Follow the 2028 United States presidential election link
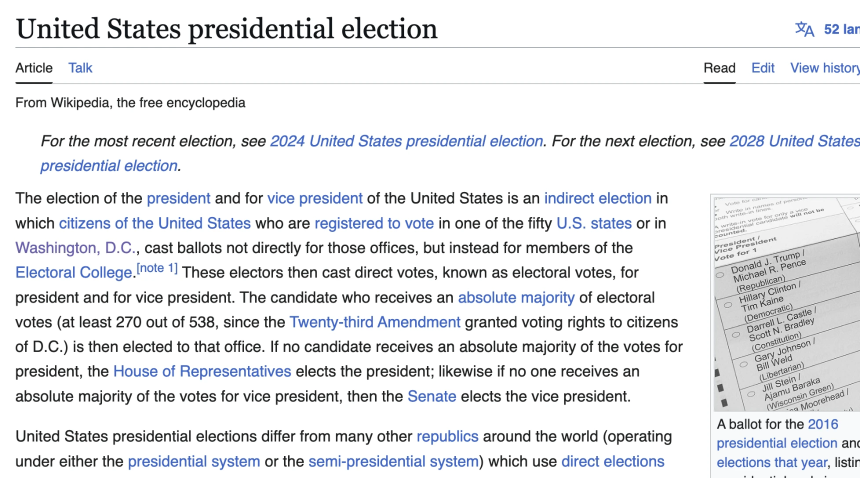This screenshot has height=478, width=860. click(x=794, y=141)
